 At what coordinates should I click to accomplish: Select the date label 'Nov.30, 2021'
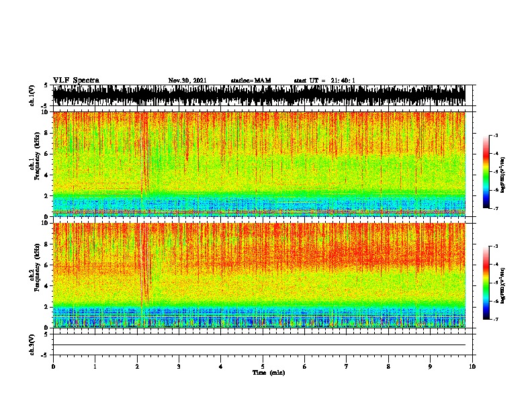point(187,81)
